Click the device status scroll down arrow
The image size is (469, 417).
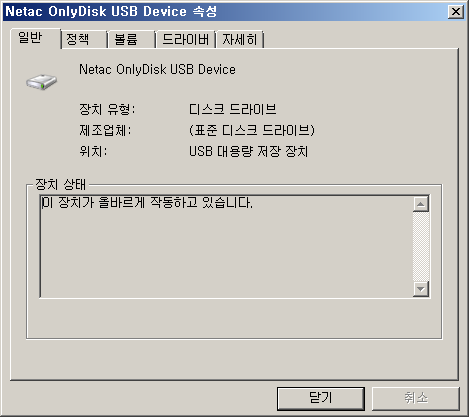[x=421, y=289]
